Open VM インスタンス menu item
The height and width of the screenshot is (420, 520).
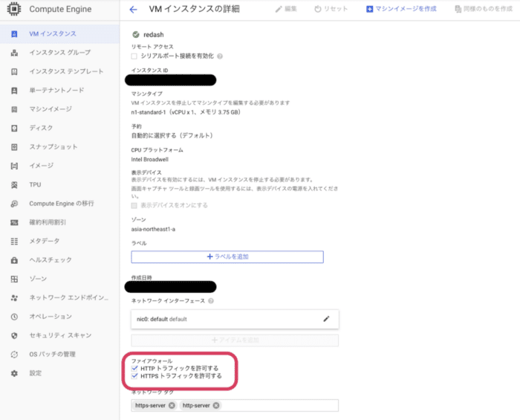tap(59, 34)
